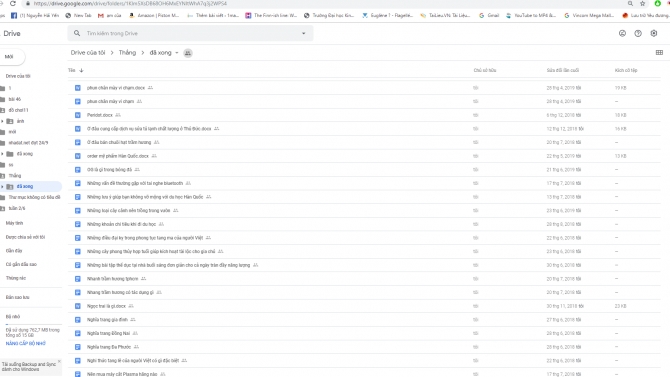Image resolution: width=670 pixels, height=377 pixels.
Task: Reload the page with browser refresh button
Action: click(x=12, y=3)
